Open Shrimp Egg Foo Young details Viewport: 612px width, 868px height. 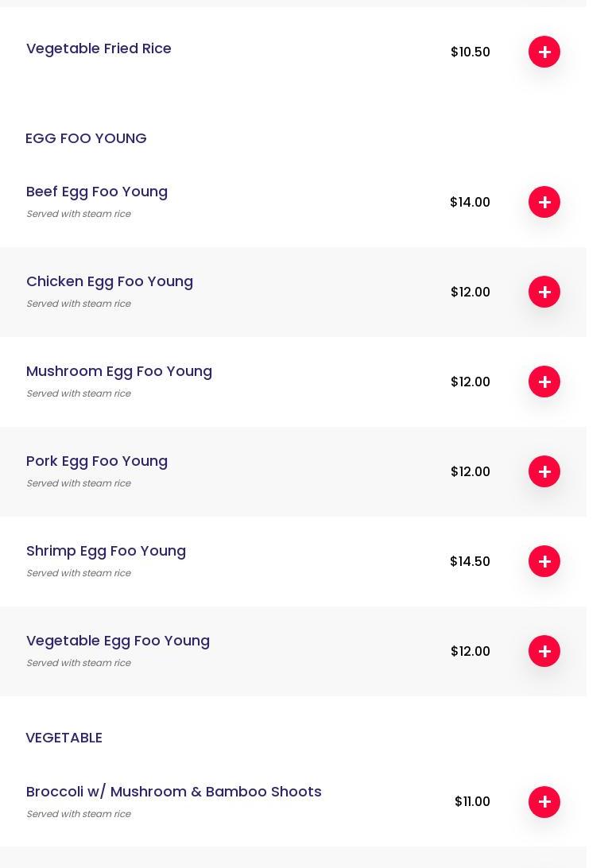tap(106, 551)
